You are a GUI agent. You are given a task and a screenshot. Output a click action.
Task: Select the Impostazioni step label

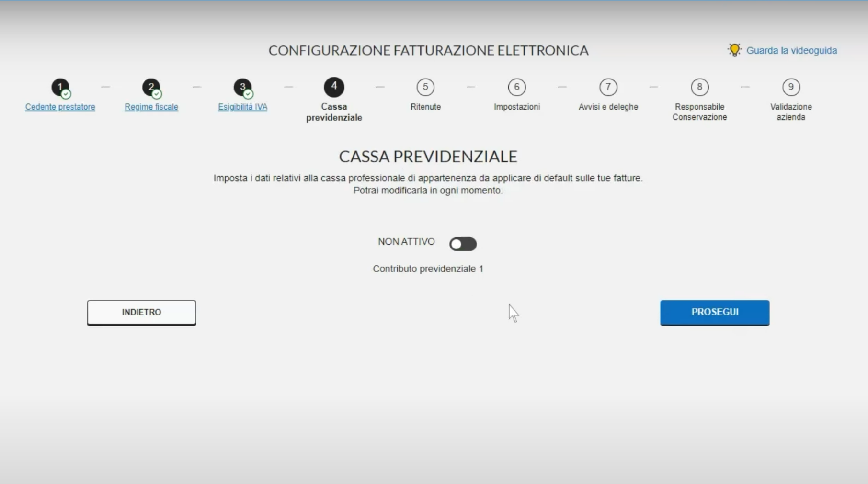(517, 107)
